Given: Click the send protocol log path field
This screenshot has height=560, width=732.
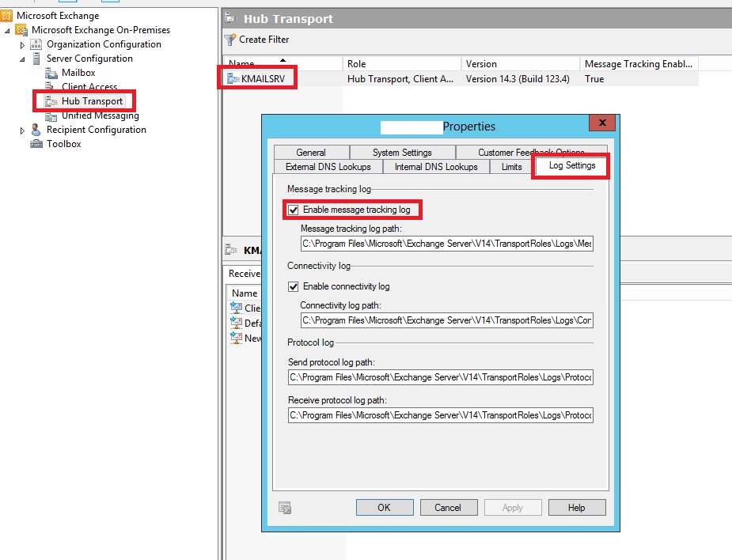Looking at the screenshot, I should coord(441,377).
